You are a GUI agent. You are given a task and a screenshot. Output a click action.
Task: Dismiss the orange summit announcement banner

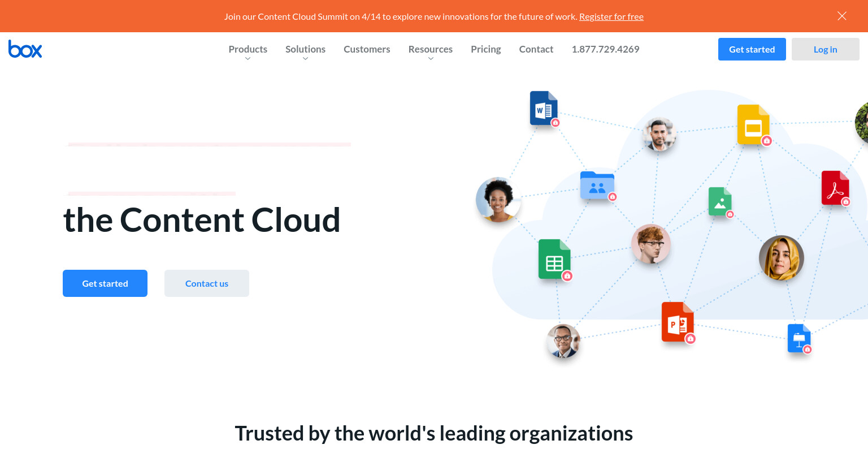click(x=841, y=16)
